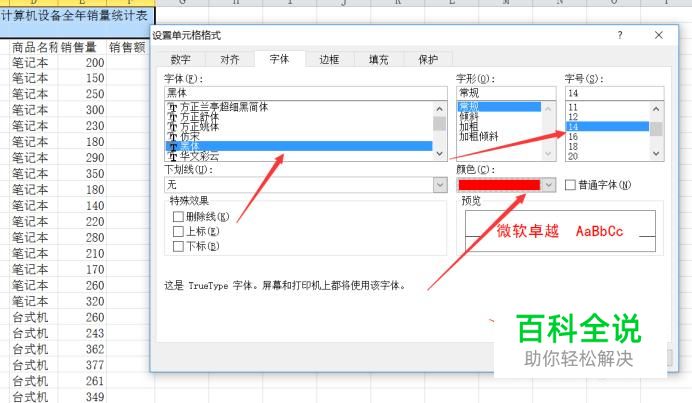This screenshot has width=692, height=403.
Task: Toggle the 下标 subscript checkbox
Action: pos(178,246)
